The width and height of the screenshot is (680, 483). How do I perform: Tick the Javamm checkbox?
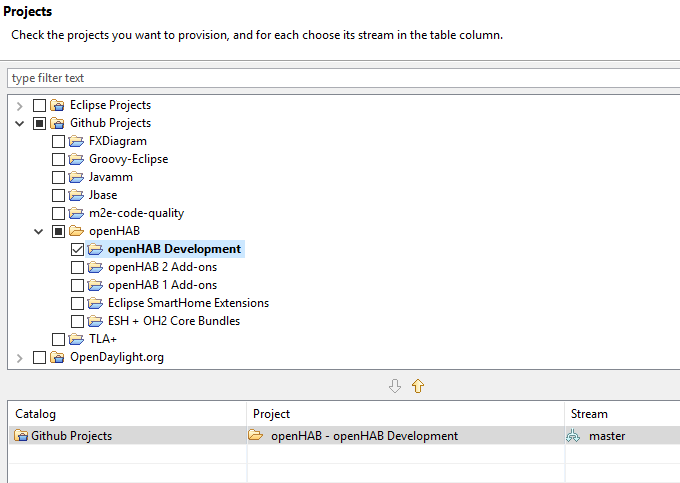tap(58, 177)
